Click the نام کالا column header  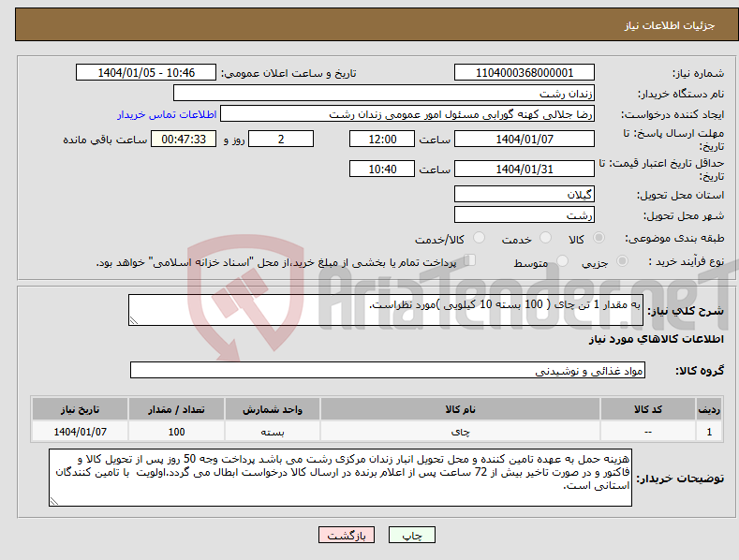tap(460, 409)
